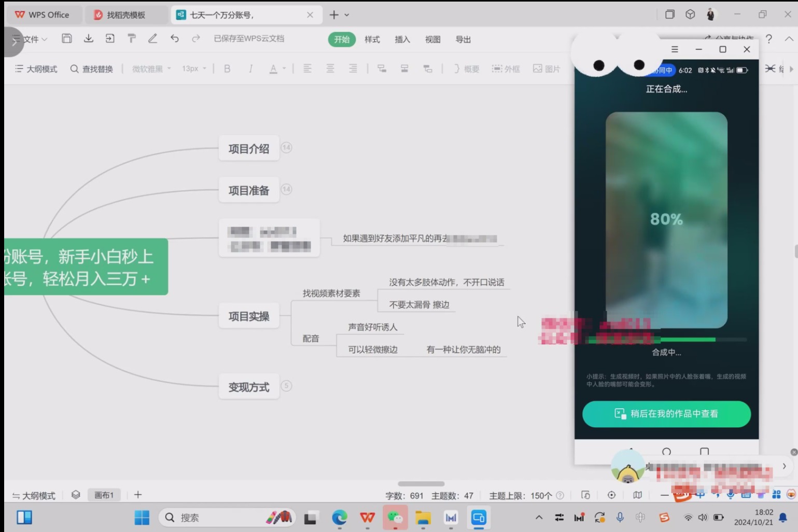Screen dimensions: 798x532
Task: Click the 声音好听诱人 subtopic
Action: [x=373, y=327]
